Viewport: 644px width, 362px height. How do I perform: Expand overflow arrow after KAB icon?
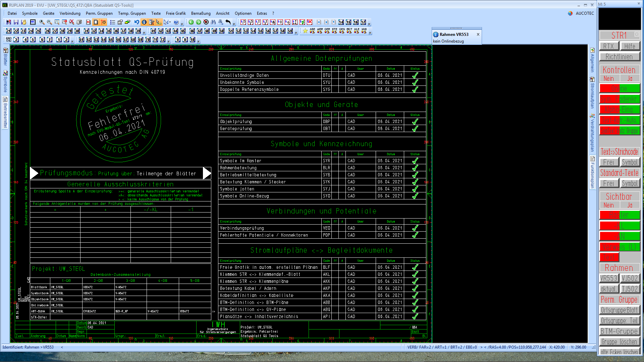point(370,33)
